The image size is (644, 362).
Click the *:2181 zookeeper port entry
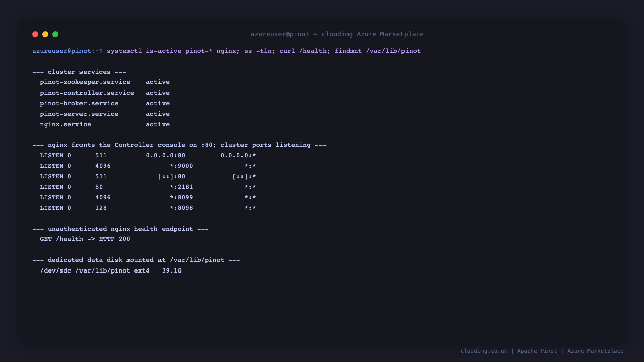click(x=181, y=187)
